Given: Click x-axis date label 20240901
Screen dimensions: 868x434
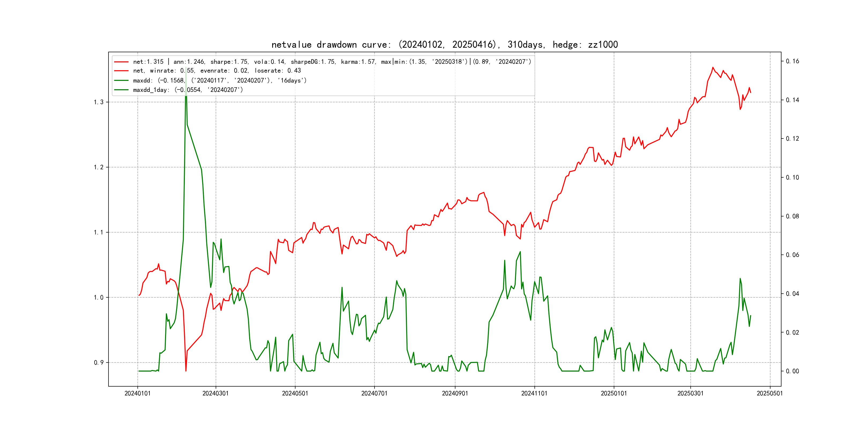Looking at the screenshot, I should (x=455, y=394).
